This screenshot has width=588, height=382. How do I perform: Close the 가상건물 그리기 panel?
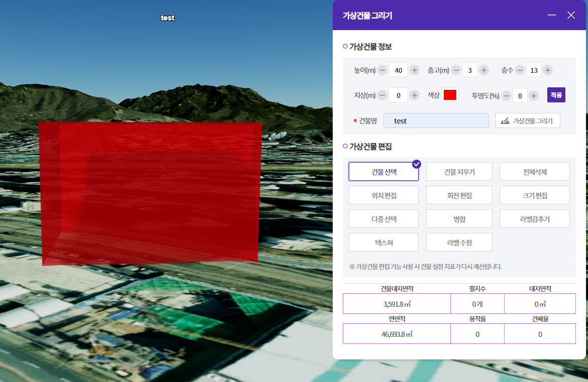tap(571, 15)
